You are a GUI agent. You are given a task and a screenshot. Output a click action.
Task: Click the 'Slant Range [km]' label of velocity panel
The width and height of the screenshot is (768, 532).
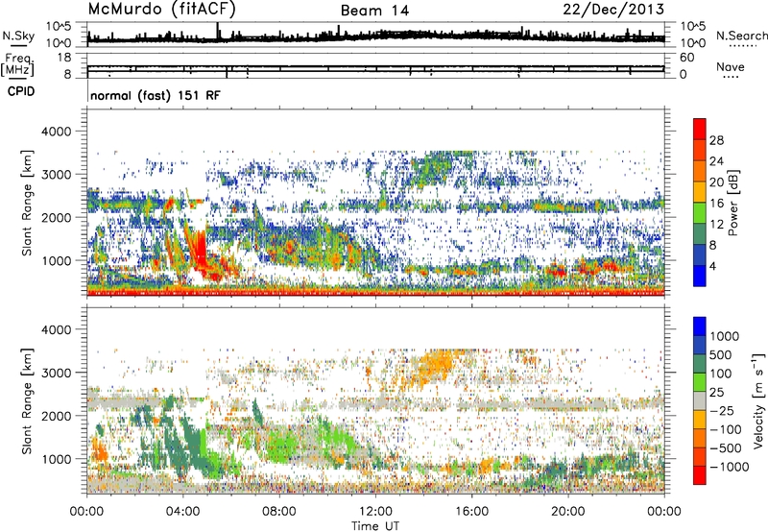[x=27, y=400]
